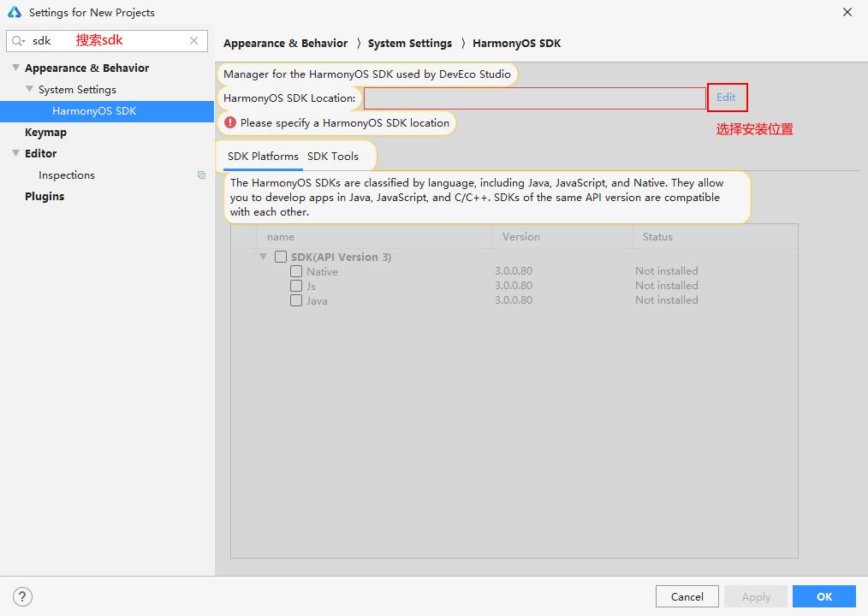The image size is (868, 616).
Task: Click Edit link for SDK location
Action: (x=726, y=98)
